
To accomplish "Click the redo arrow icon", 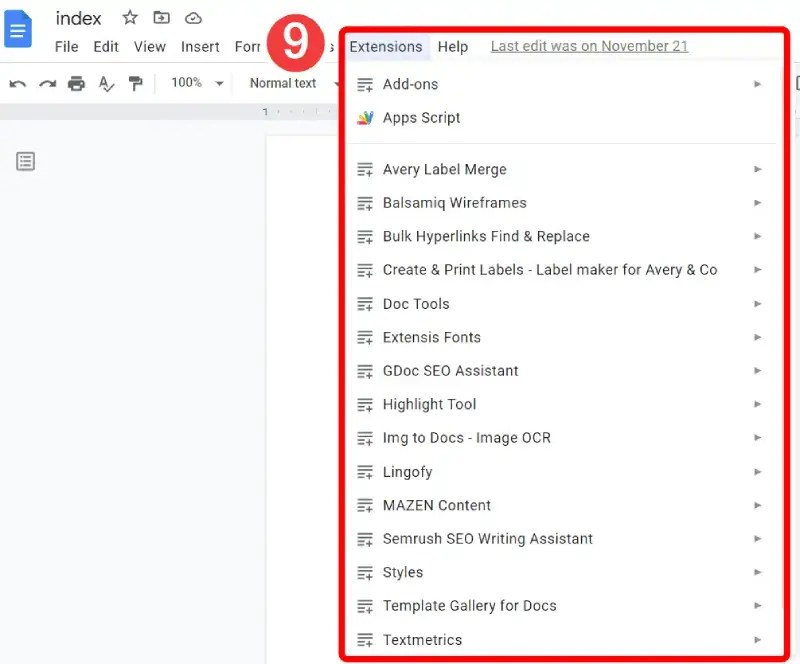I will tap(47, 84).
